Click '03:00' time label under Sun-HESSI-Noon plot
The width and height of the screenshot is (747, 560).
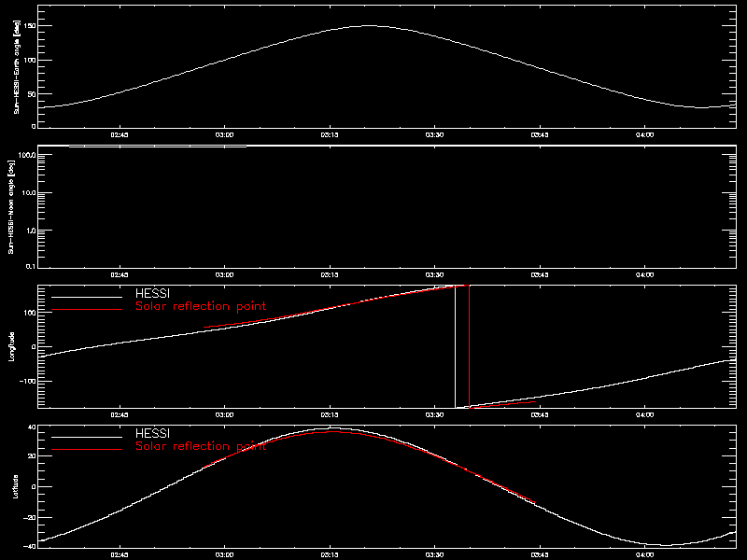224,274
